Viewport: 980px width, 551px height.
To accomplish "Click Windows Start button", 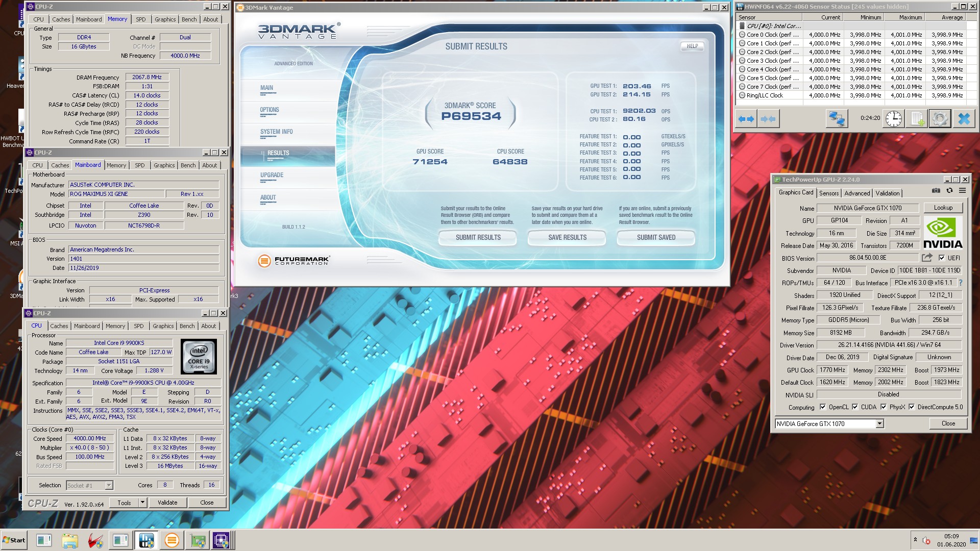I will [14, 540].
